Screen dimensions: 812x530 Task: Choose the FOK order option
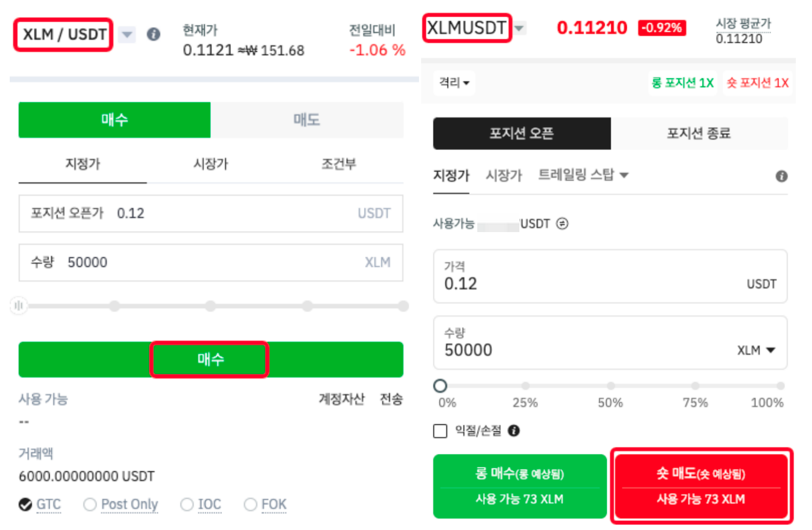coord(251,504)
